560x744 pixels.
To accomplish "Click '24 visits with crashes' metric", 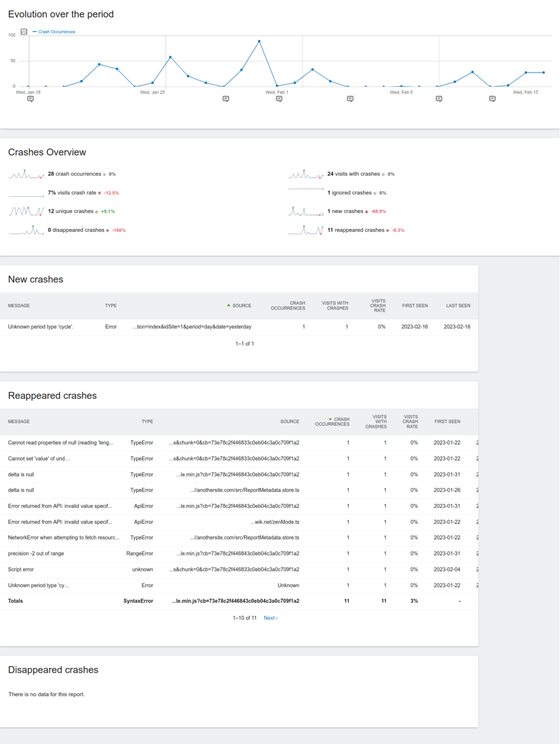I will tap(354, 174).
